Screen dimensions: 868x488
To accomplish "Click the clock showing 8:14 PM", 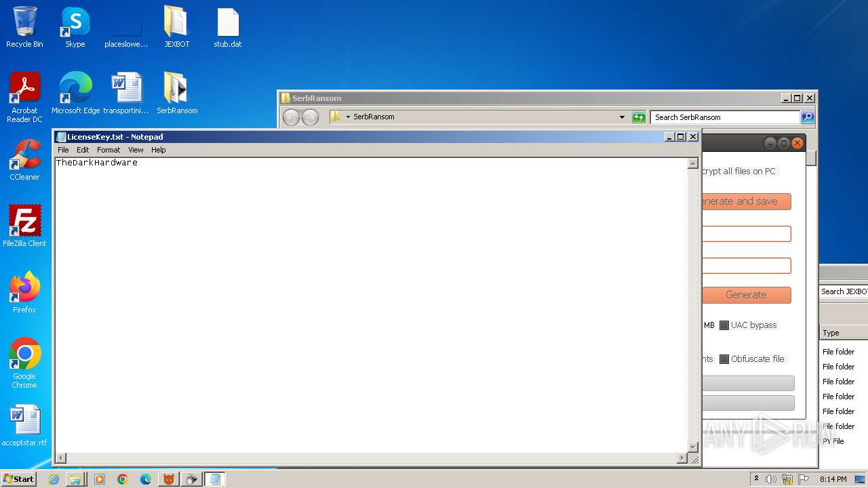I will coord(833,479).
